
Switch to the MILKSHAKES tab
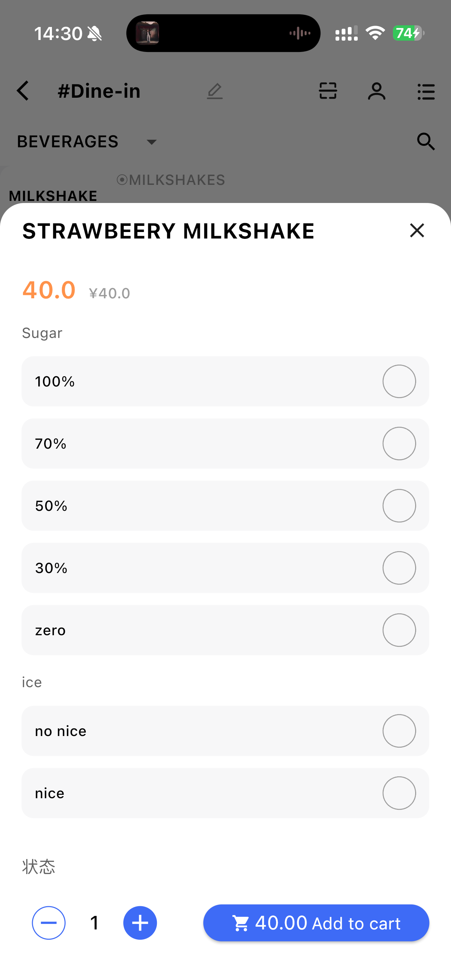click(x=171, y=180)
